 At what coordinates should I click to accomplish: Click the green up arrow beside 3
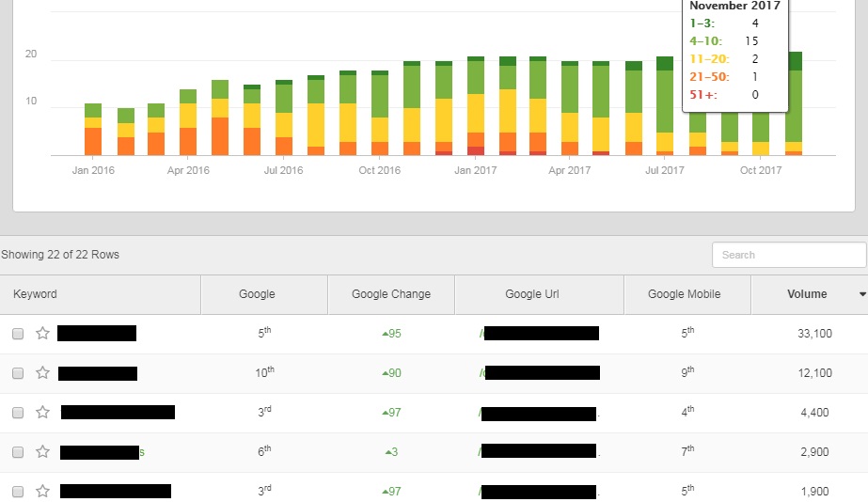pyautogui.click(x=388, y=452)
